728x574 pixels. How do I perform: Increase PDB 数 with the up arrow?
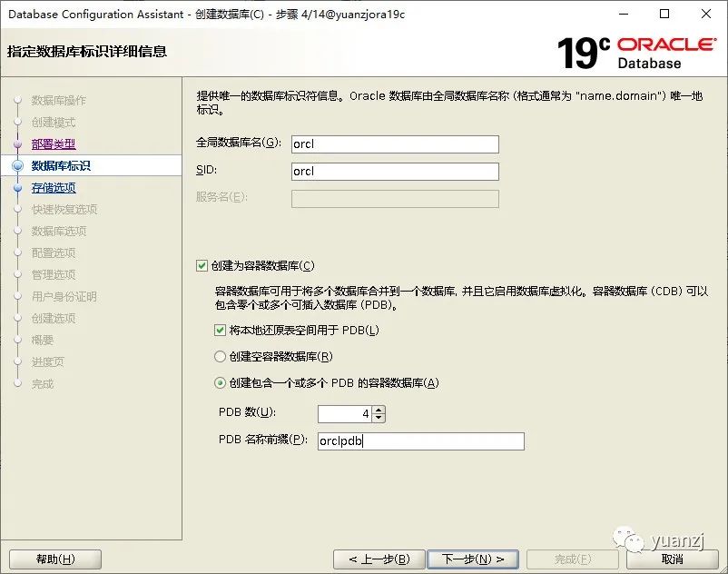click(x=379, y=410)
